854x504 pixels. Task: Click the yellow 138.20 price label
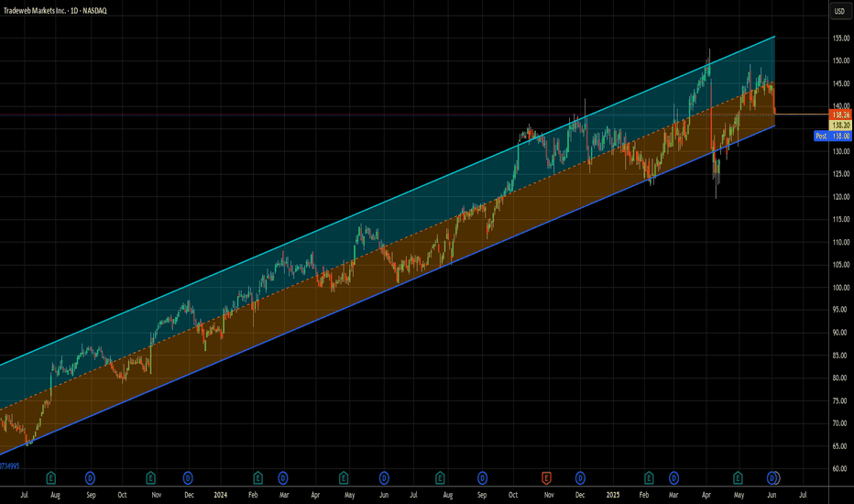click(840, 126)
